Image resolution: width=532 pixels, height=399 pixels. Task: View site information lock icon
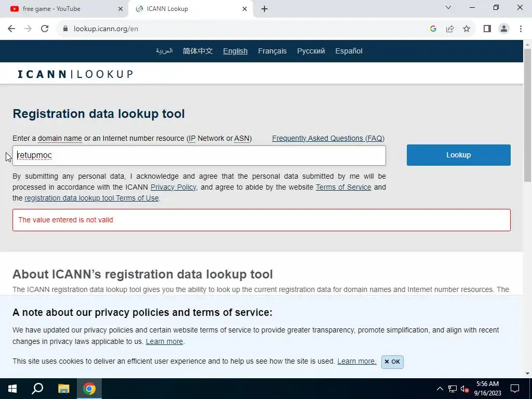click(65, 29)
